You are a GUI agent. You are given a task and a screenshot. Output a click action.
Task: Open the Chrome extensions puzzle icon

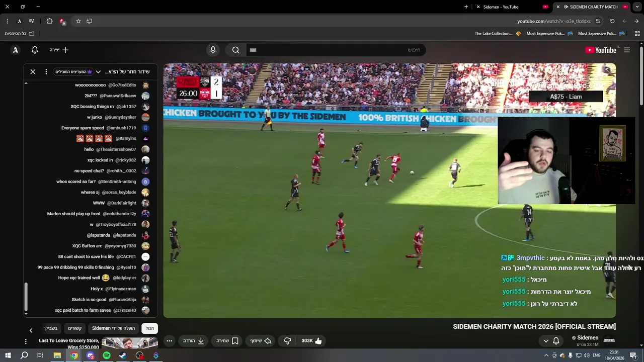[49, 21]
